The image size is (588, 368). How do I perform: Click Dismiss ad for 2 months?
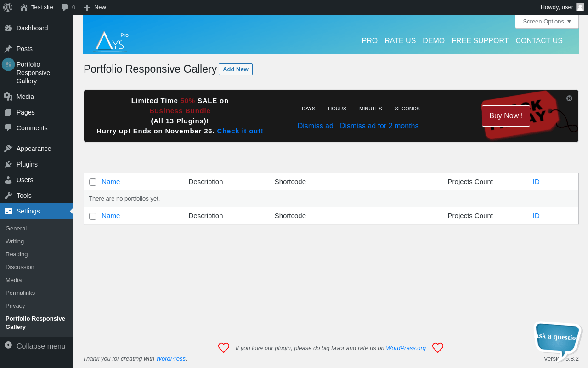(x=379, y=126)
